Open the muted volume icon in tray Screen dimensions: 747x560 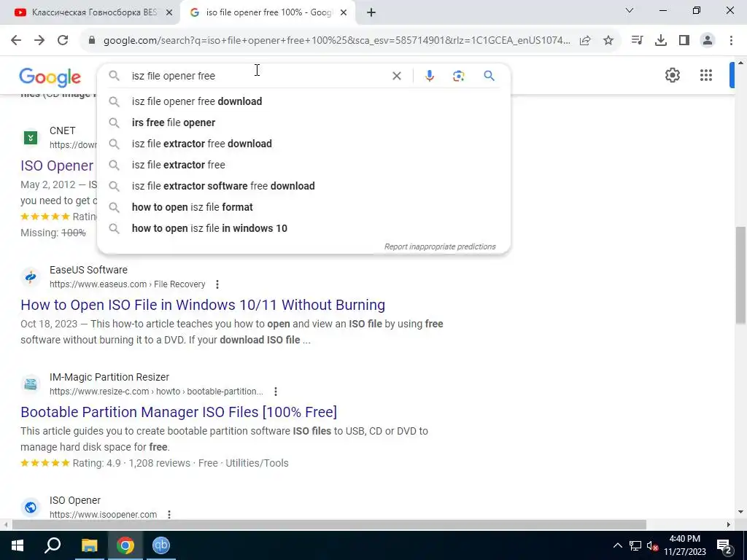(653, 545)
